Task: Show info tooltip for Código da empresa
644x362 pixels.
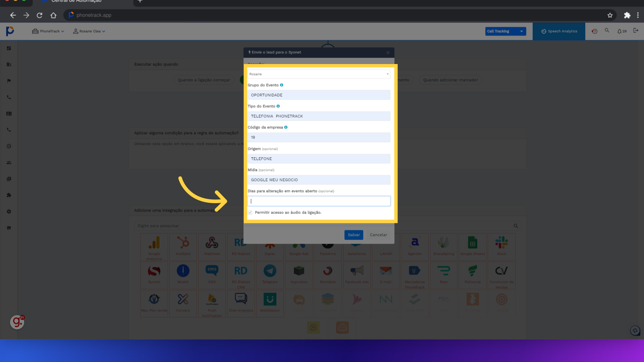Action: (286, 127)
